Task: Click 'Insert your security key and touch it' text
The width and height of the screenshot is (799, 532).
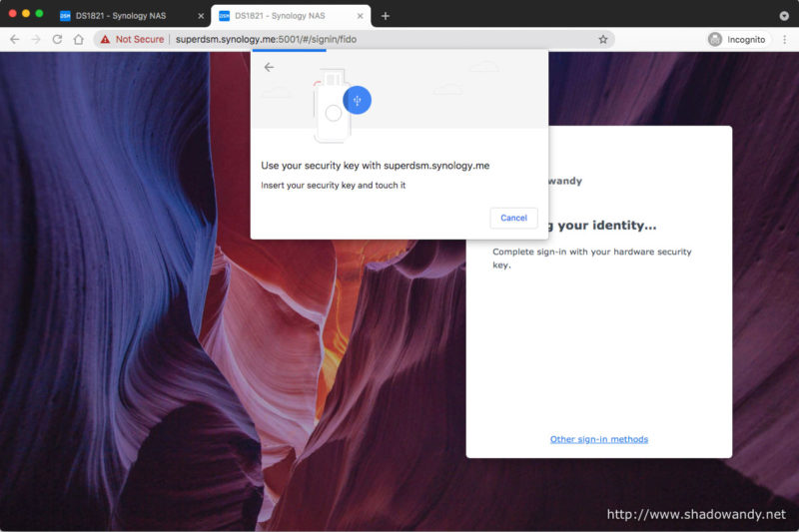Action: [334, 186]
